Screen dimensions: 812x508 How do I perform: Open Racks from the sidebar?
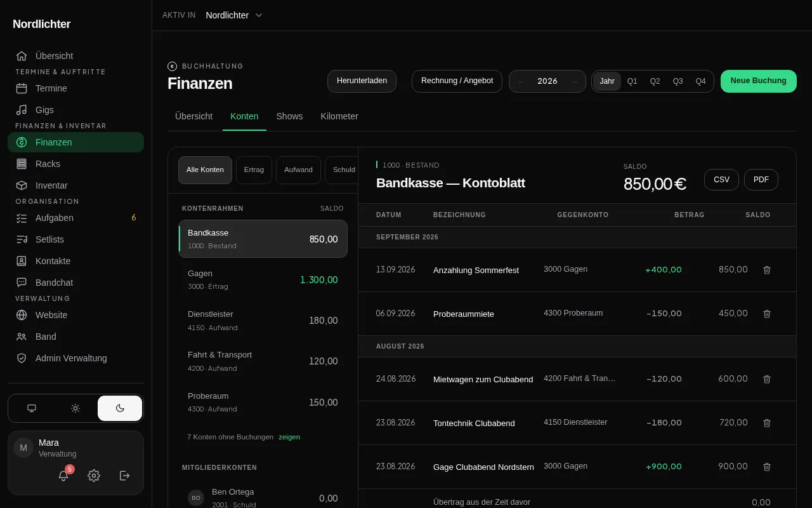click(76, 164)
